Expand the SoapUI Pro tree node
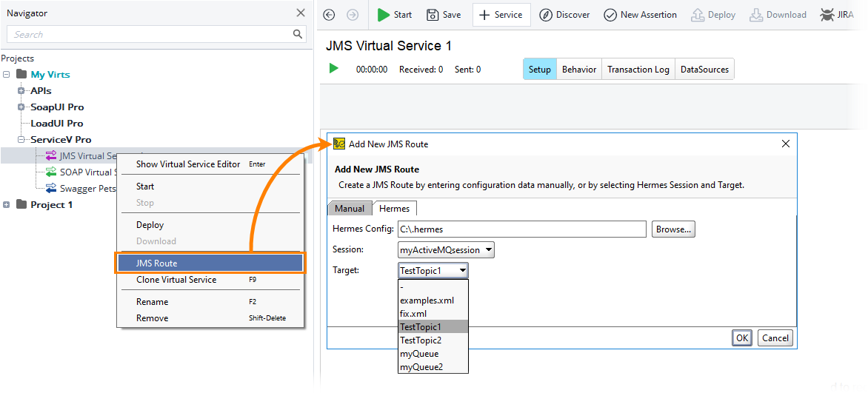 (21, 107)
